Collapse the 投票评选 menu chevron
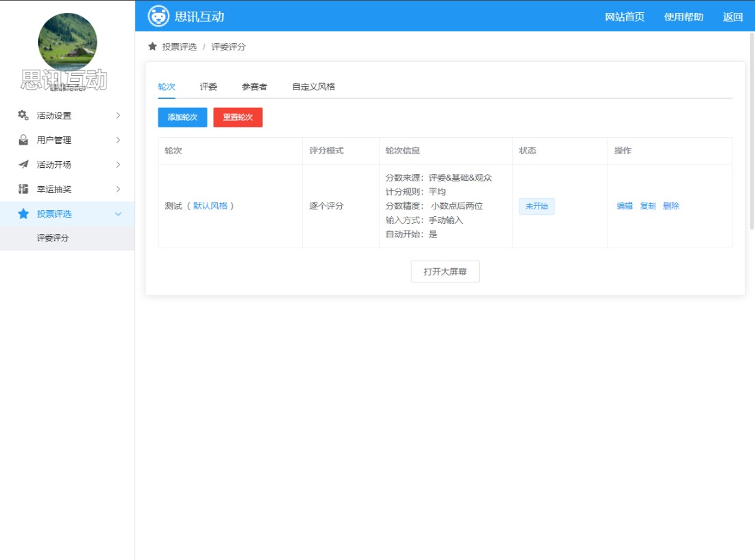The width and height of the screenshot is (755, 560). pyautogui.click(x=118, y=213)
